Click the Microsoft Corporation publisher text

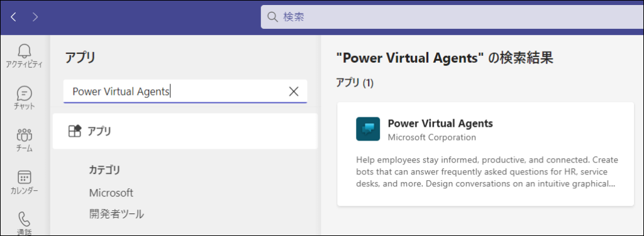click(x=431, y=137)
